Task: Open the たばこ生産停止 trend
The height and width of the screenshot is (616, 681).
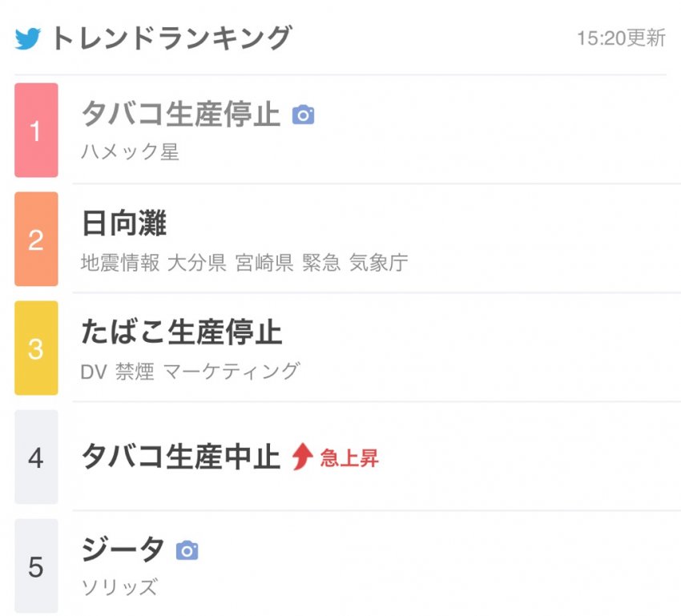Action: [182, 332]
